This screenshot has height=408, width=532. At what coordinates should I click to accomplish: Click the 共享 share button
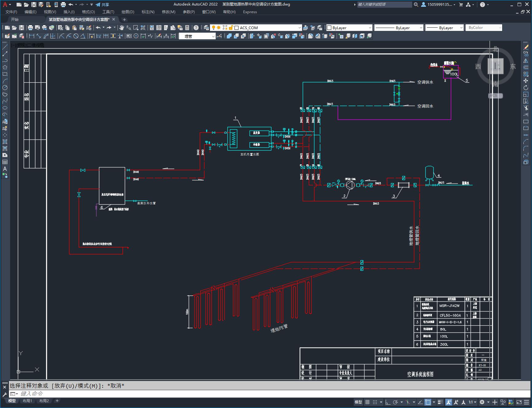(x=102, y=5)
